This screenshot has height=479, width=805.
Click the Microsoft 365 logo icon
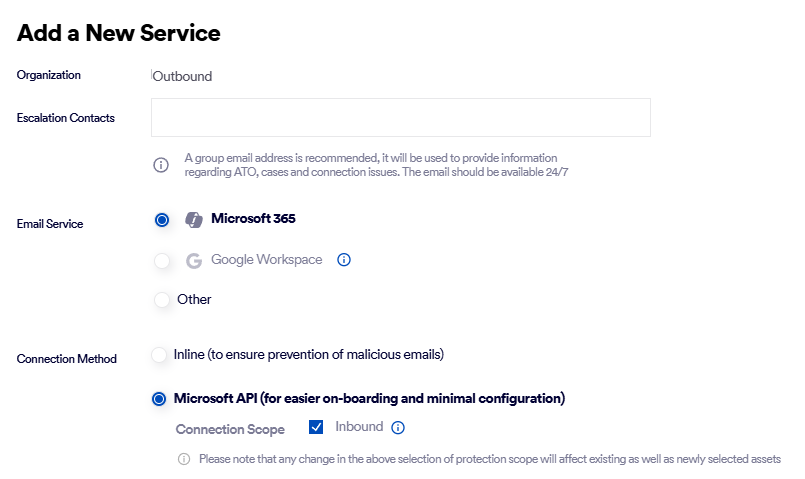194,220
